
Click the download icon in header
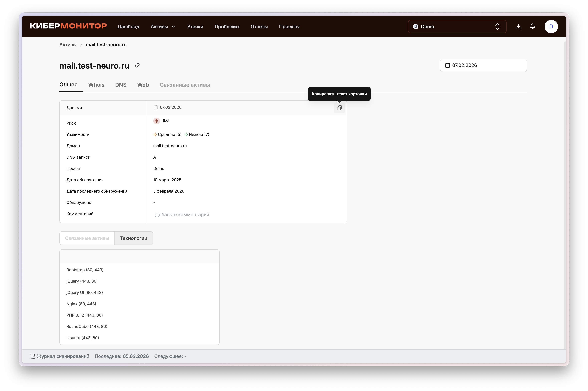click(518, 27)
